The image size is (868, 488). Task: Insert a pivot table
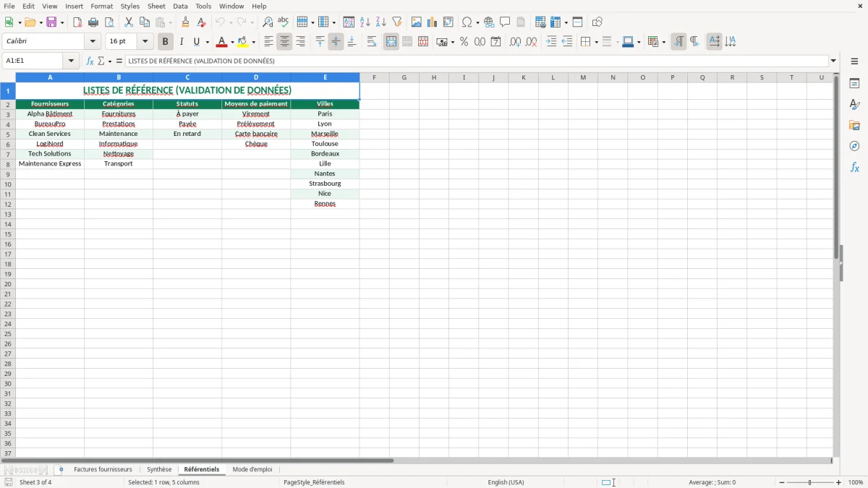coord(448,22)
